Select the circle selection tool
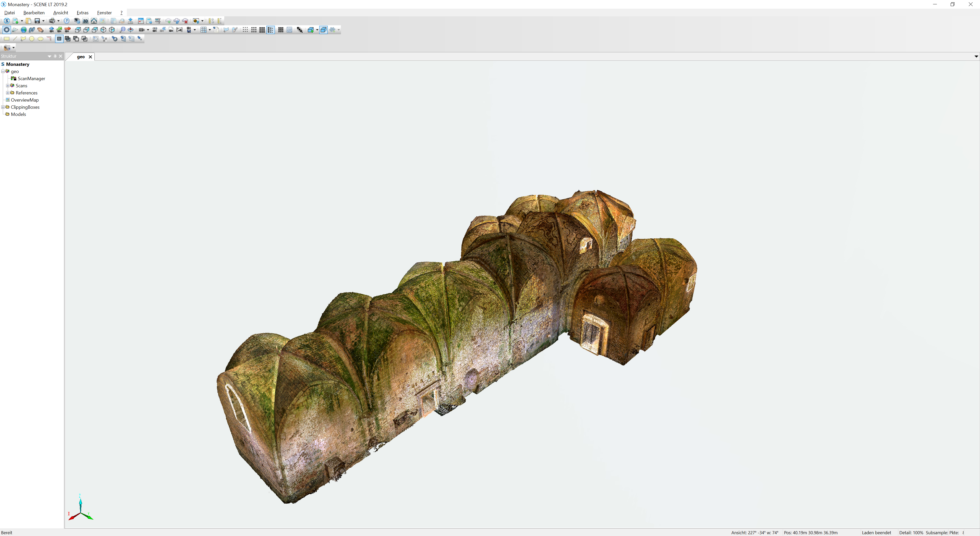 pyautogui.click(x=32, y=39)
